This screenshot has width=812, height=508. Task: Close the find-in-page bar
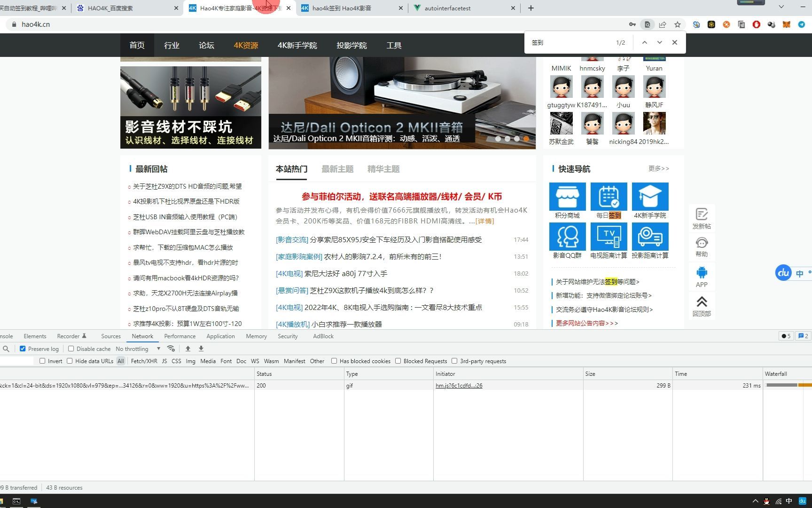(x=675, y=42)
